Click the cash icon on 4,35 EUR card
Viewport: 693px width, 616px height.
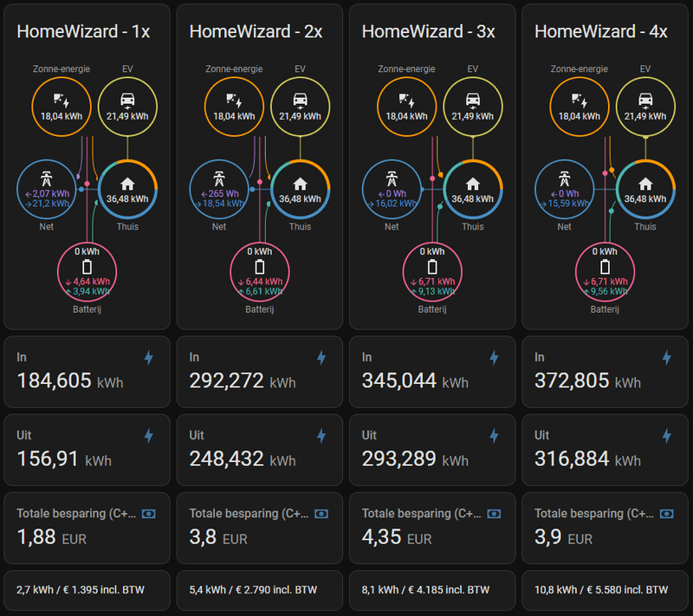click(x=494, y=514)
